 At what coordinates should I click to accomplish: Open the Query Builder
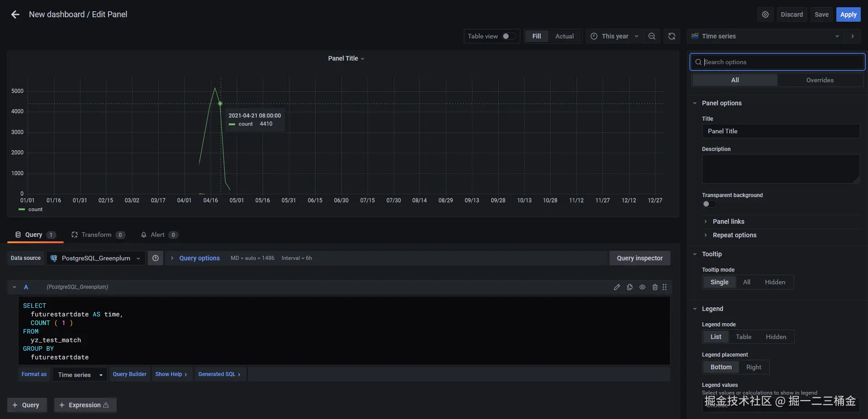129,374
